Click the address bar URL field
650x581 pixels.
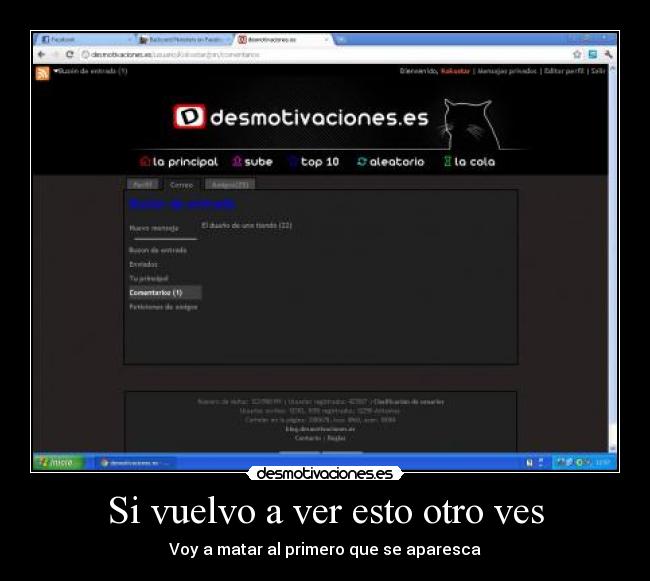tap(323, 54)
